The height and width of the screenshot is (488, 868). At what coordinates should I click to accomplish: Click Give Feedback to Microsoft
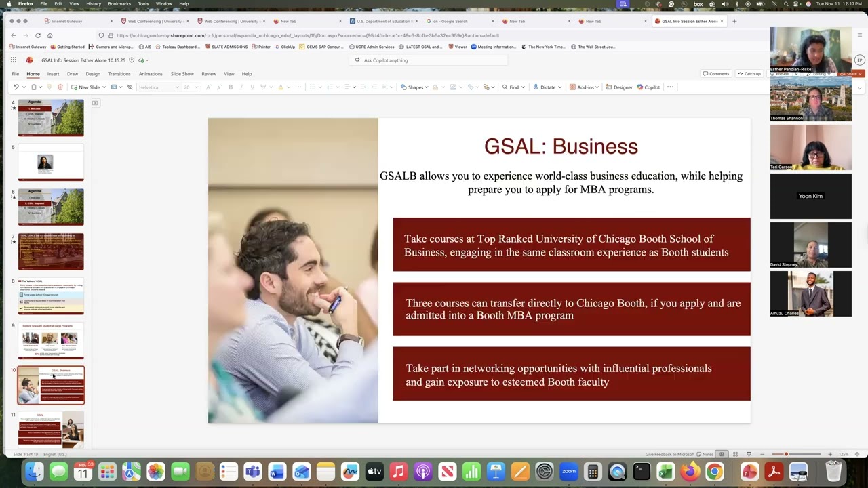[670, 454]
